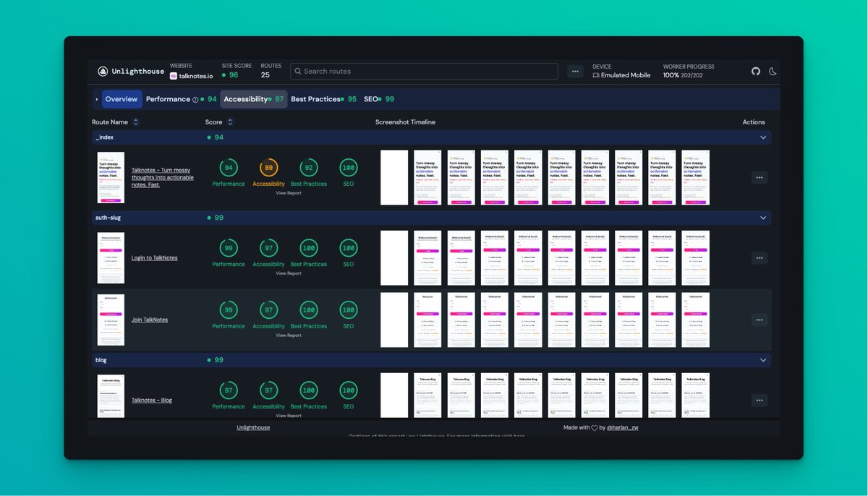
Task: Open the Join TalkNotes preview thumbnail
Action: point(111,320)
